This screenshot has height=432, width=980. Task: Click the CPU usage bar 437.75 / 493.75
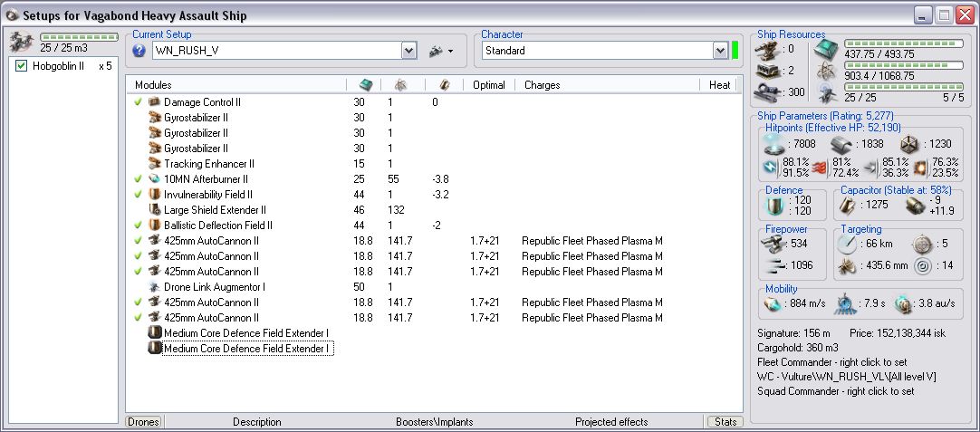(x=904, y=43)
